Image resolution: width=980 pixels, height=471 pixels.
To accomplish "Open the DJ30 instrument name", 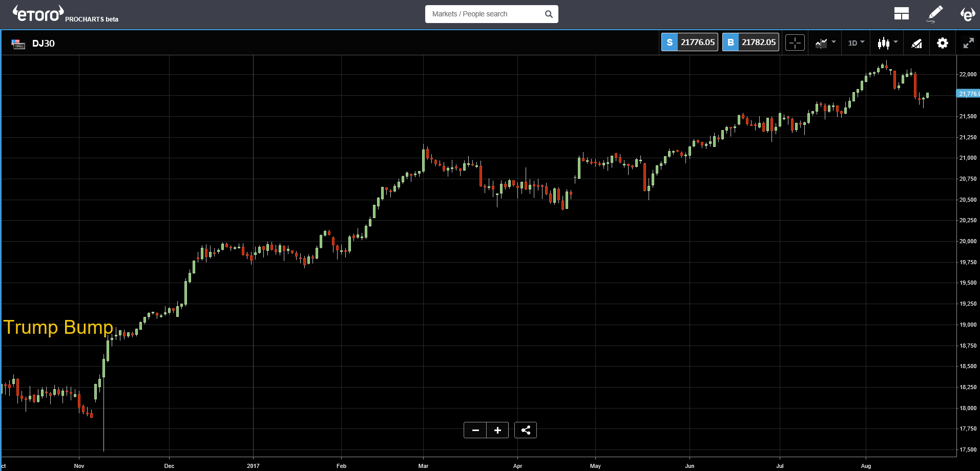I will click(x=44, y=44).
